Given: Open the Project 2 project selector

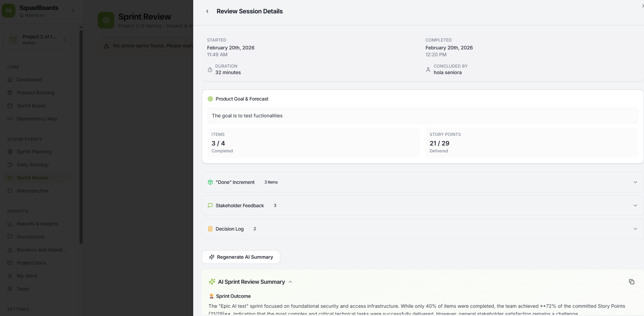Looking at the screenshot, I should (x=37, y=39).
